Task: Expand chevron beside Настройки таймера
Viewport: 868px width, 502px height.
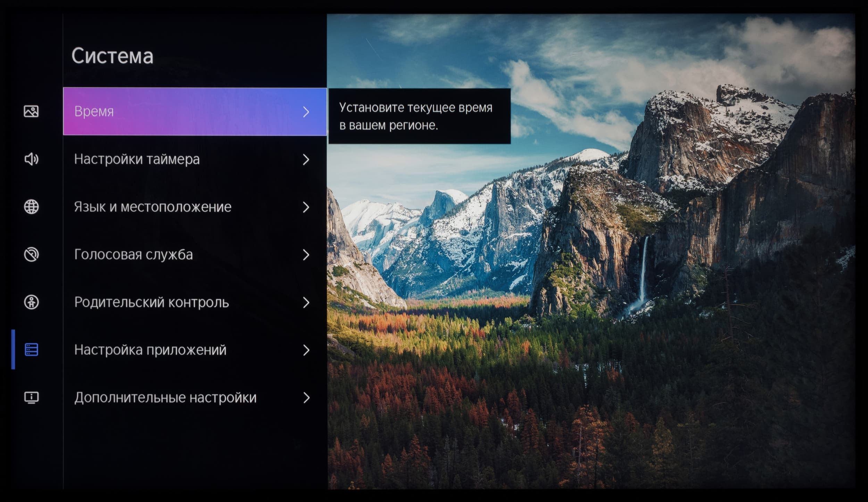Action: (x=306, y=159)
